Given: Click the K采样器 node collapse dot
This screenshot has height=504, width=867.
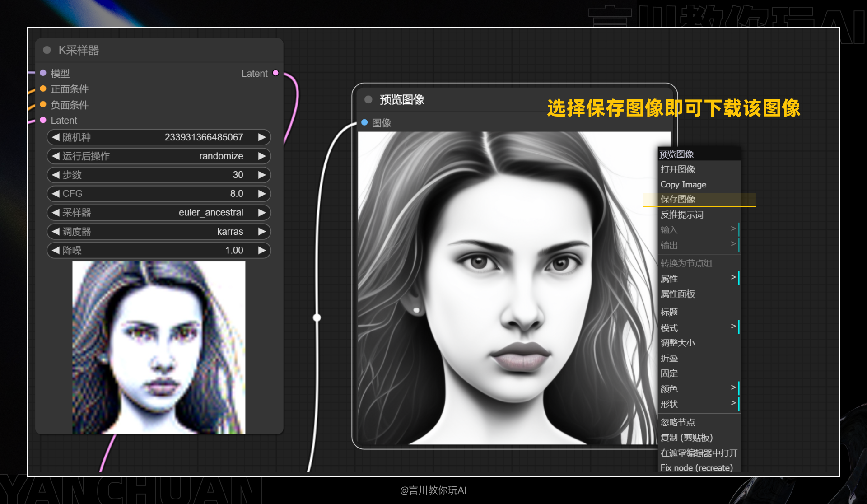Looking at the screenshot, I should click(x=47, y=50).
